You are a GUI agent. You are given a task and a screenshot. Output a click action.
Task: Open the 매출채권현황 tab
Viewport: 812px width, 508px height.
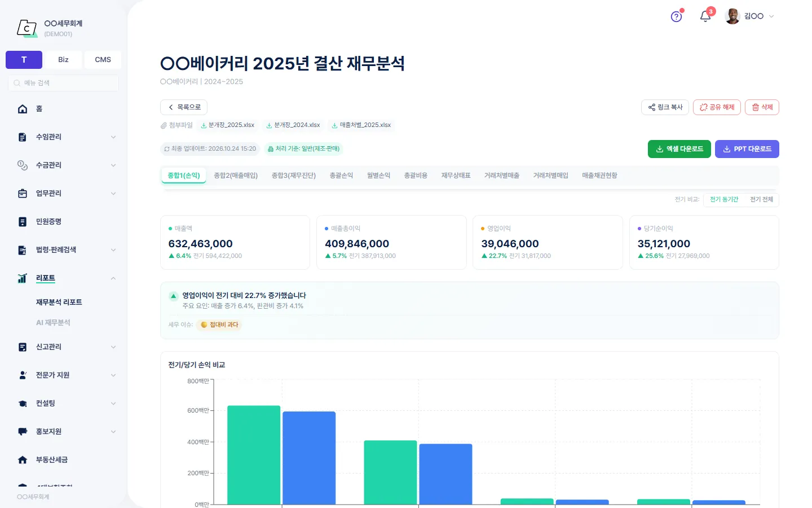(x=599, y=176)
